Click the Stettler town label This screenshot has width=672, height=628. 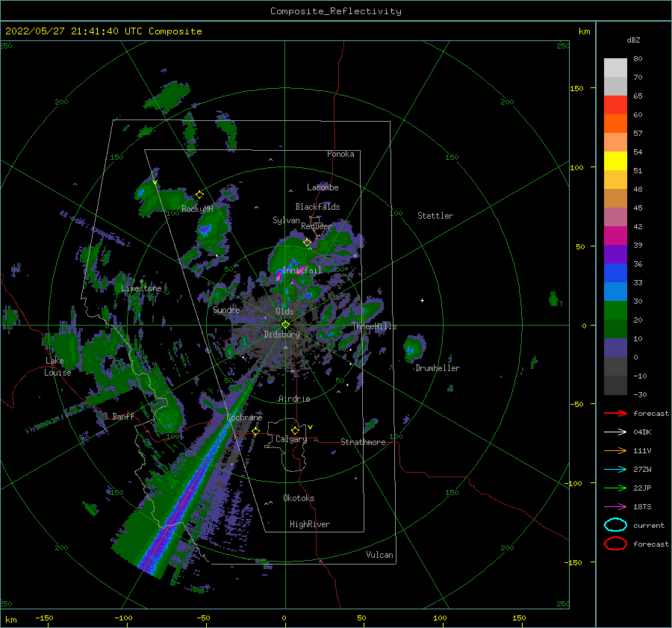[435, 216]
